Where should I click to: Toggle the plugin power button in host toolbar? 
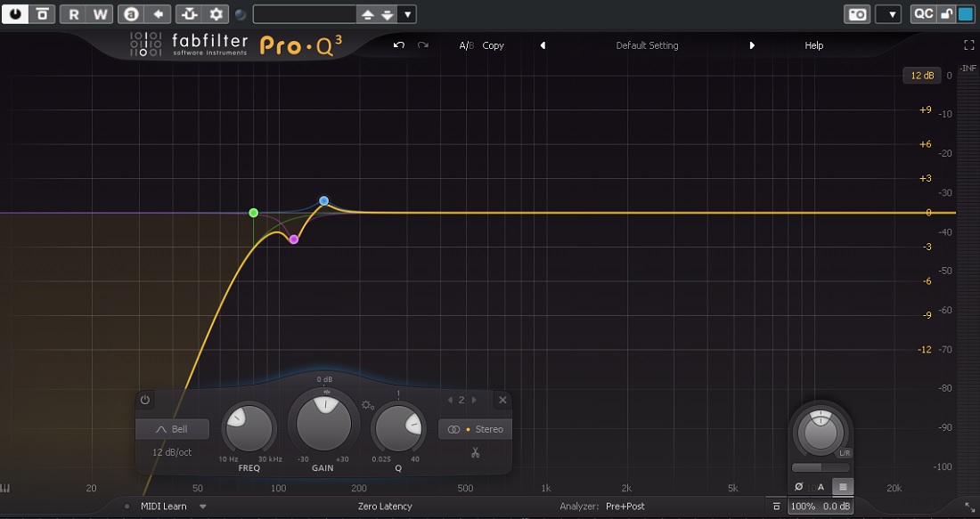(14, 13)
